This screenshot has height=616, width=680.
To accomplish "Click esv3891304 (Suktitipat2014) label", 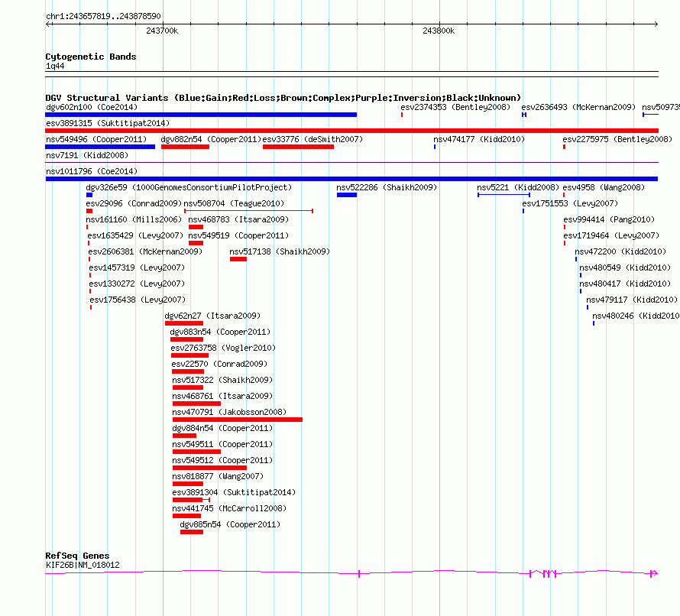I will pyautogui.click(x=234, y=492).
